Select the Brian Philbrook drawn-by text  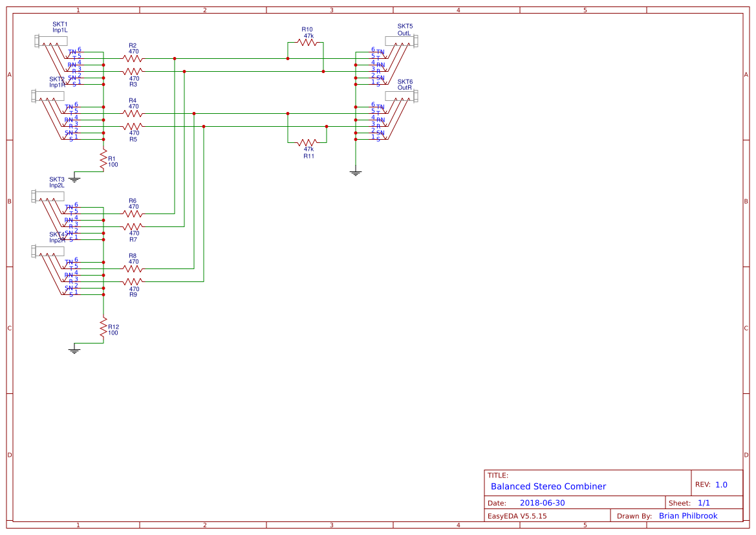coord(687,516)
